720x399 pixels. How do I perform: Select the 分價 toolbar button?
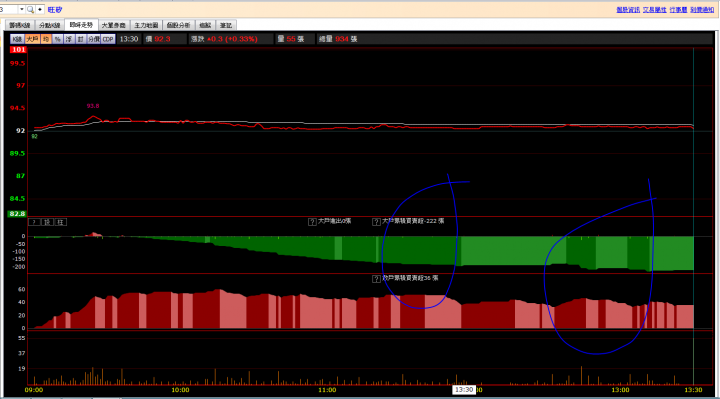(x=94, y=39)
